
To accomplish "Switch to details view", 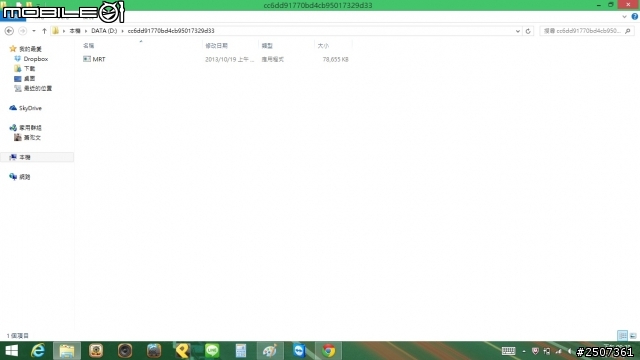I will pyautogui.click(x=622, y=336).
